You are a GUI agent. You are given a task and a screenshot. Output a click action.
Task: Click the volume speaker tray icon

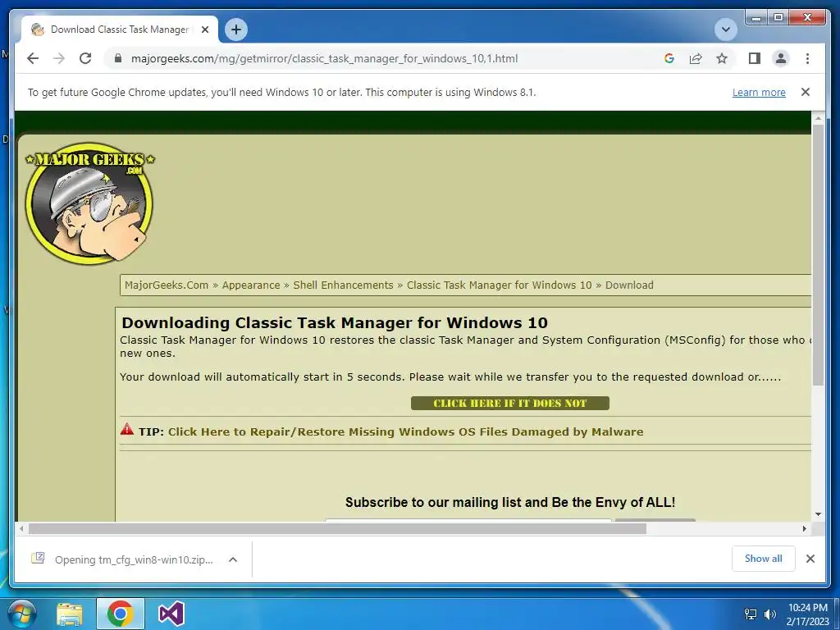[769, 614]
